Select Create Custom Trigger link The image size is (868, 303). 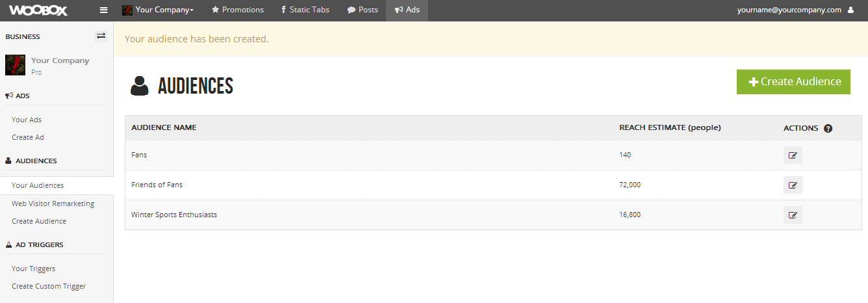(49, 286)
